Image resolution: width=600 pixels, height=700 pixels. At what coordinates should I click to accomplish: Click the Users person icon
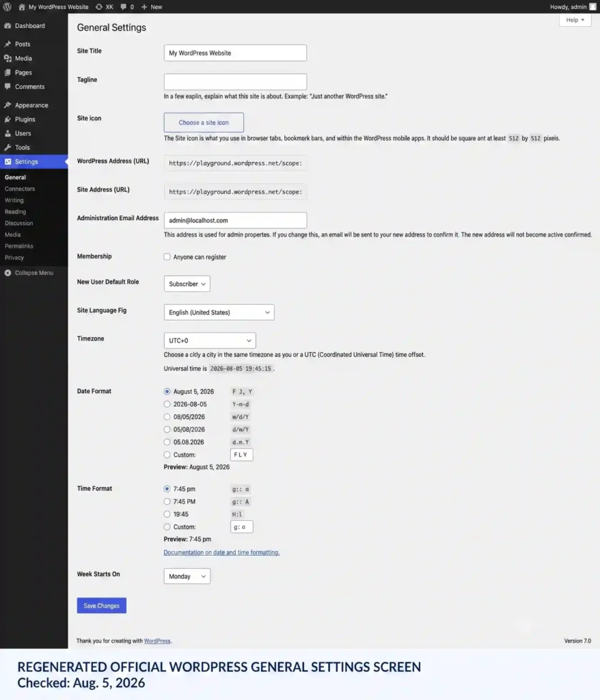pyautogui.click(x=8, y=133)
